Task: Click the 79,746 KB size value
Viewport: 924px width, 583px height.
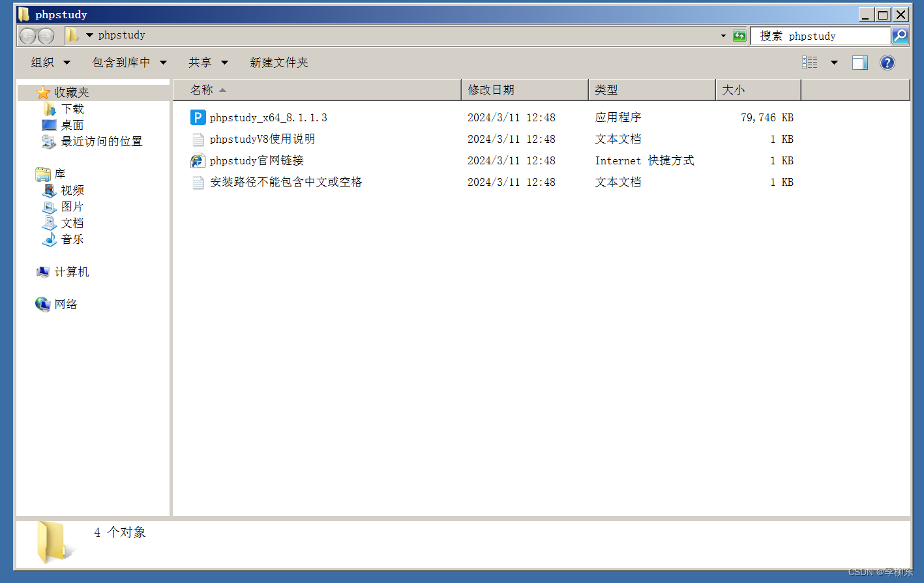Action: pyautogui.click(x=767, y=118)
